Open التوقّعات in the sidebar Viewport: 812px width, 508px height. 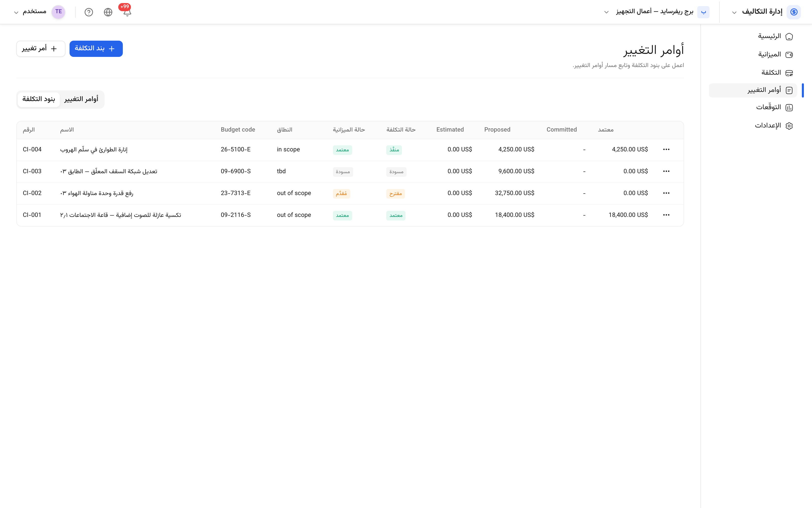753,107
